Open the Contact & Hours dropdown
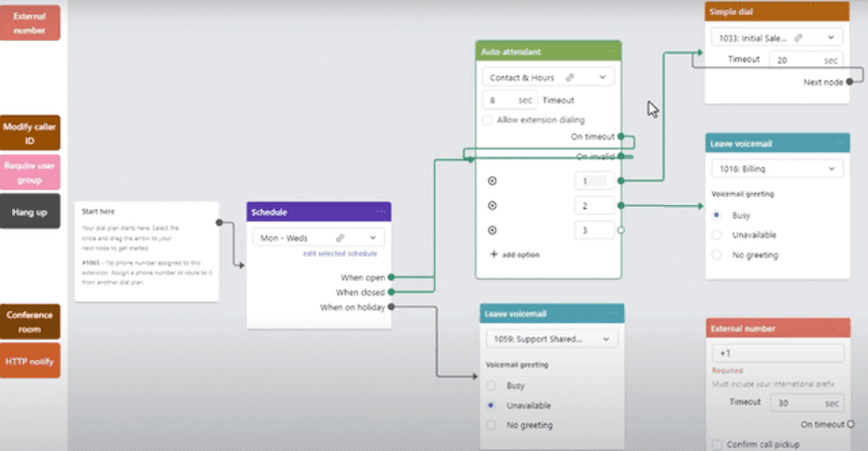 (547, 77)
